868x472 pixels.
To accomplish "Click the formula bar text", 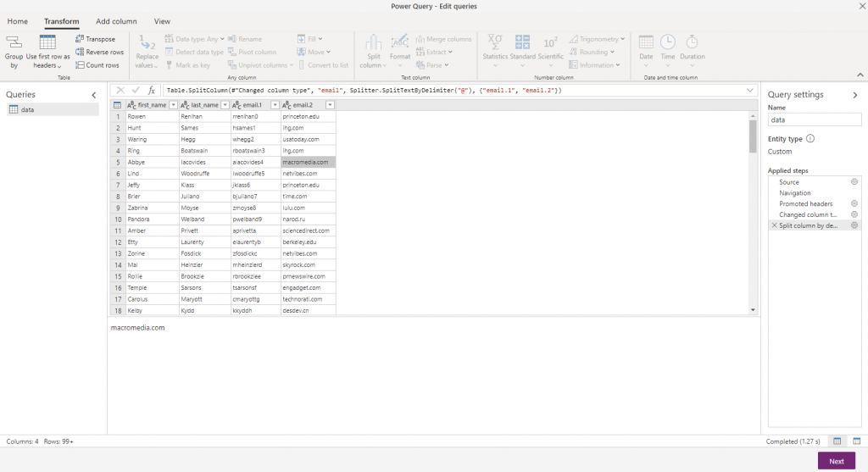I will [364, 90].
